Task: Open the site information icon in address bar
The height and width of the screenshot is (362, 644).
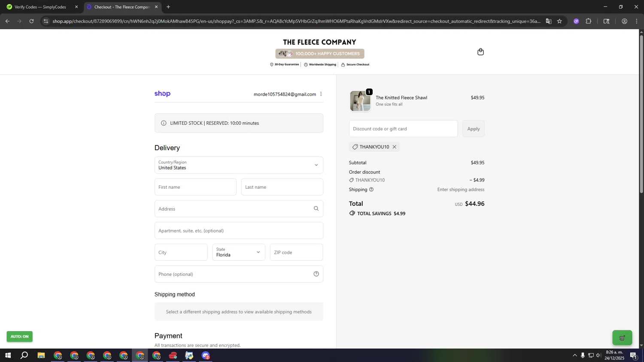Action: 46,21
